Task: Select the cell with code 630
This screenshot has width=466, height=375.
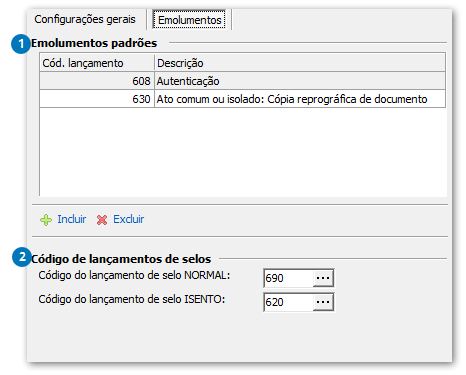Action: (97, 99)
